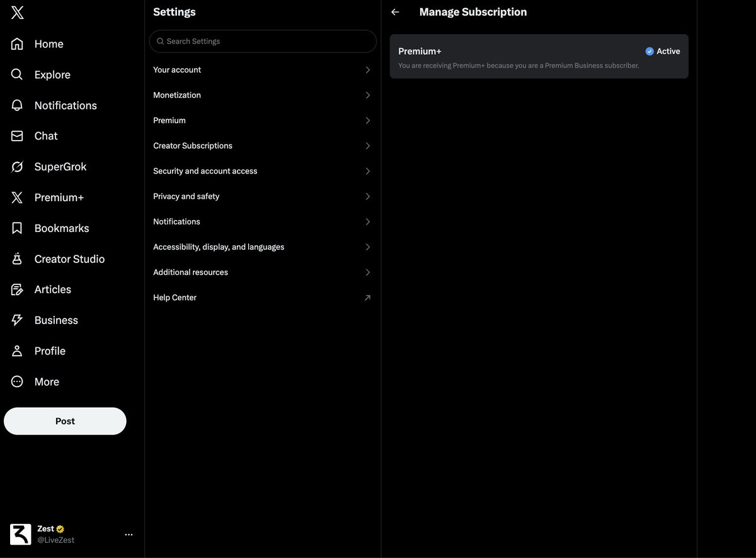Viewport: 756px width, 558px height.
Task: Click the X logo at top left
Action: [x=17, y=13]
